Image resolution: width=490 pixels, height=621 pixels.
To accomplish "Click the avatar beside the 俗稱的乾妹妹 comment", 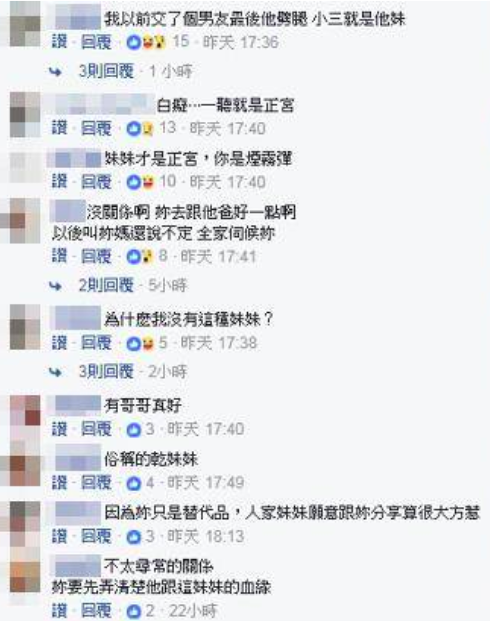I will point(25,465).
